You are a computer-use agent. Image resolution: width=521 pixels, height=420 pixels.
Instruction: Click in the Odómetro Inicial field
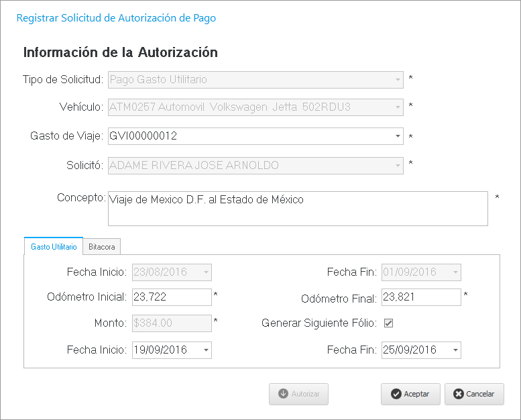172,297
